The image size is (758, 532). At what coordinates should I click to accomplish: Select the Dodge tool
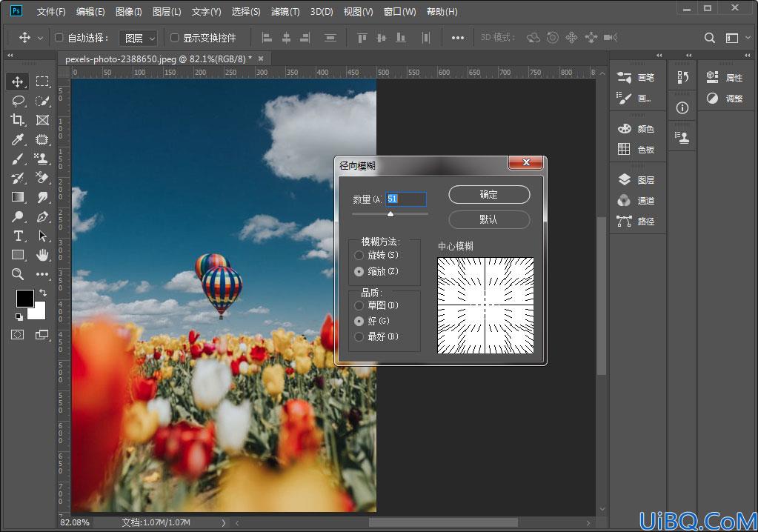17,216
